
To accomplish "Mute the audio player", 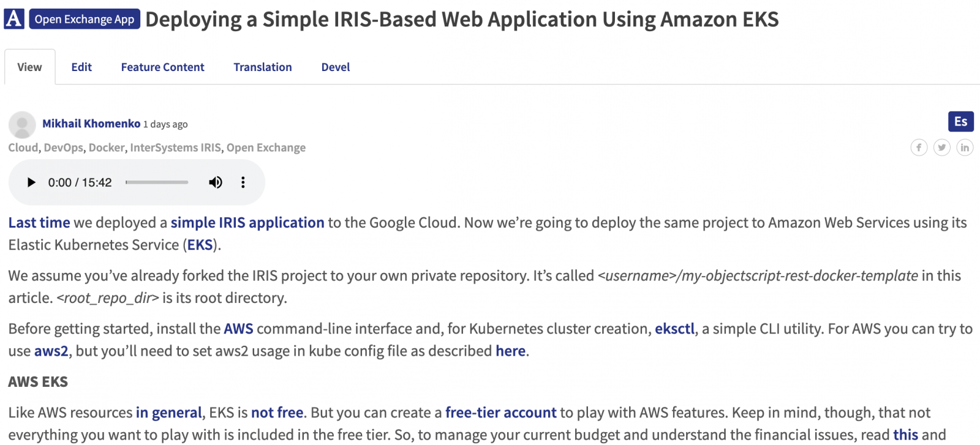I will coord(216,182).
